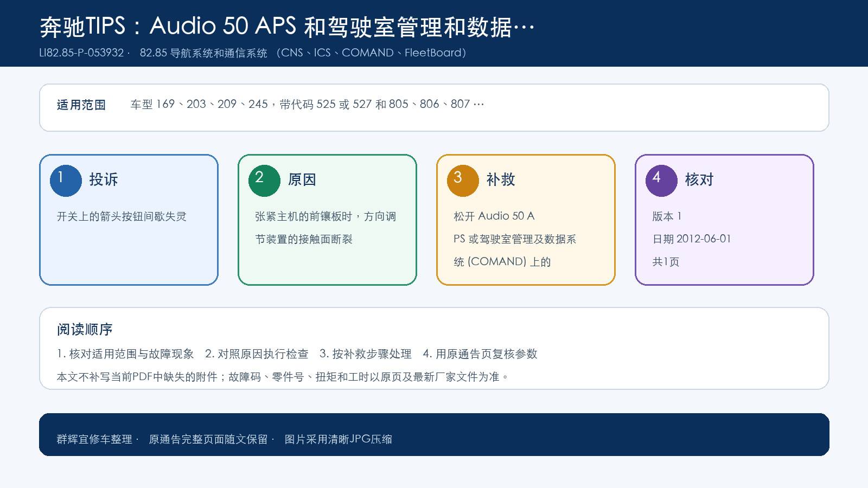Click text 开关上的箭头按钮间歇失灵

click(x=122, y=216)
